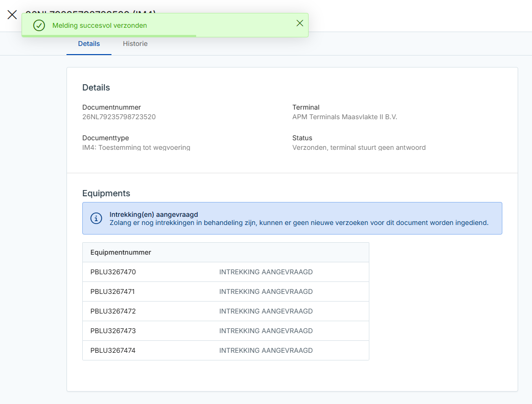Click the terminal name APM Terminals Maasvlakte II B.V.

344,117
